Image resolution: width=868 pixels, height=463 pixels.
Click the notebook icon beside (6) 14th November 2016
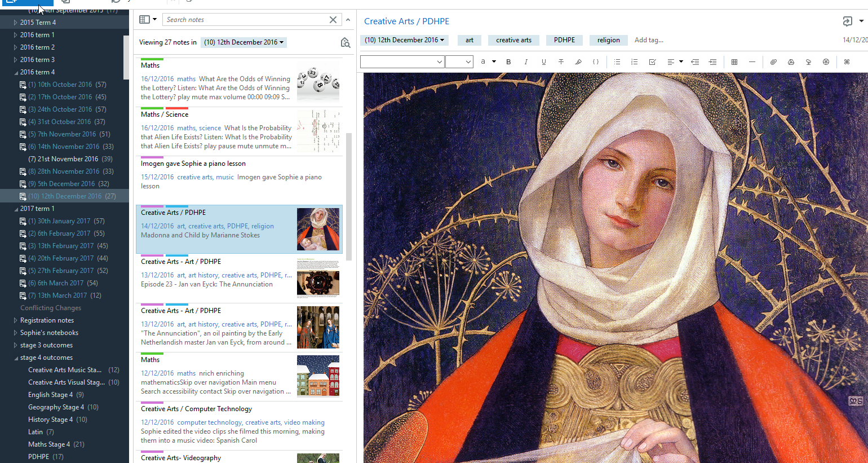click(23, 147)
